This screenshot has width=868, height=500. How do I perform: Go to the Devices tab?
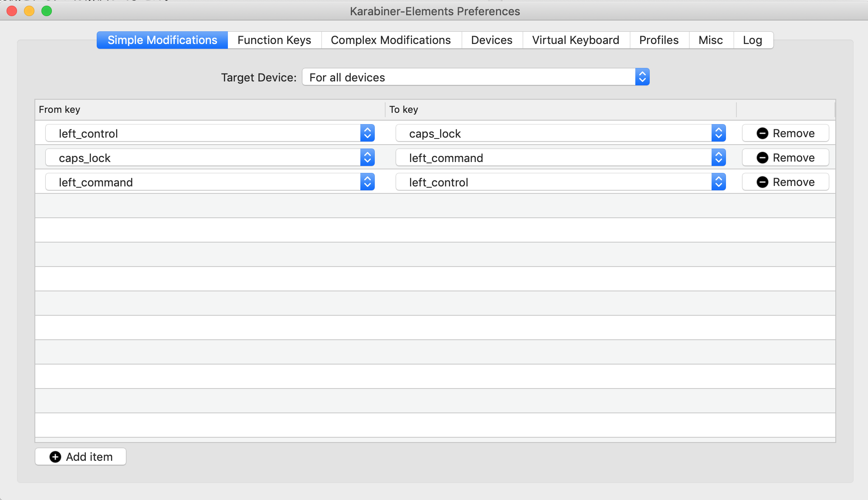click(492, 40)
